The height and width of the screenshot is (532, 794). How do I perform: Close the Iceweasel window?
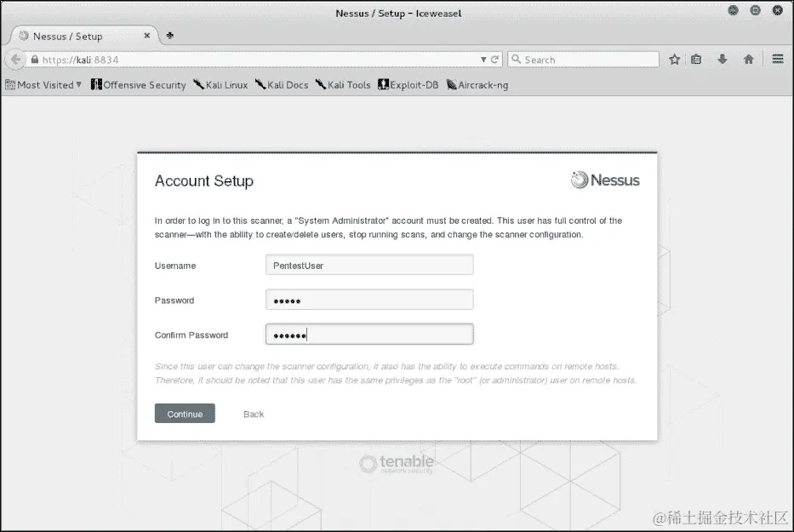point(777,10)
